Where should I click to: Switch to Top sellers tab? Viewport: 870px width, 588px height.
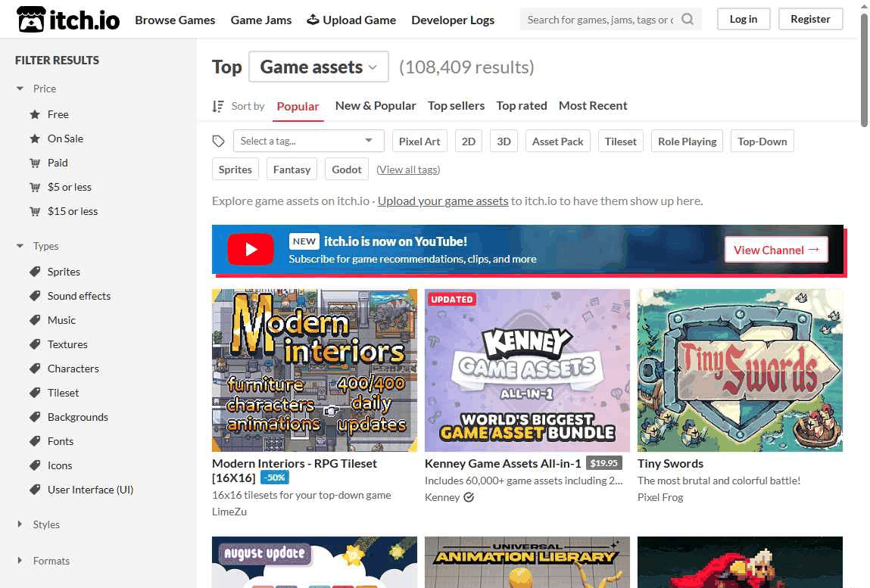coord(456,105)
